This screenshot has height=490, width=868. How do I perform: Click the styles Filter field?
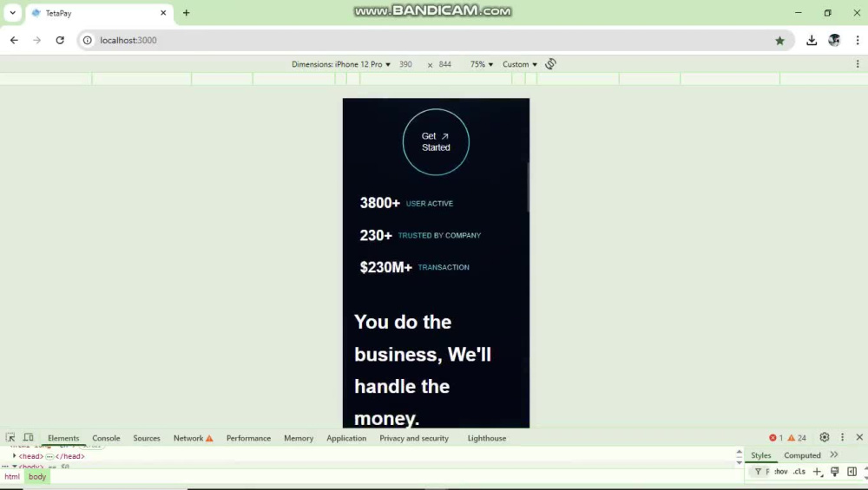(762, 471)
